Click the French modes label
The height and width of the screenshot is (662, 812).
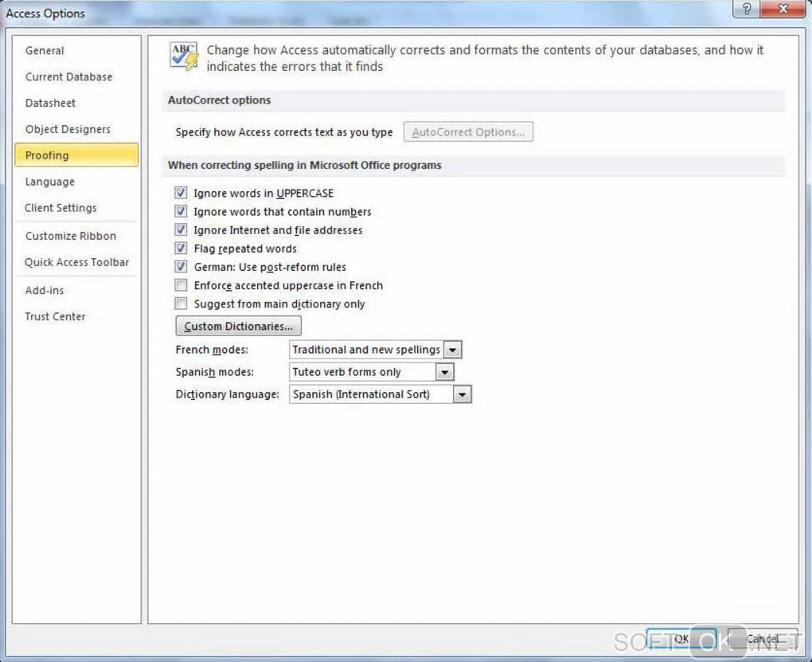(212, 350)
